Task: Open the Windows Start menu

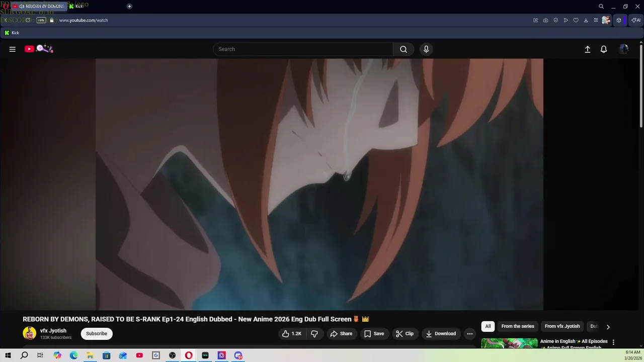Action: pyautogui.click(x=8, y=355)
